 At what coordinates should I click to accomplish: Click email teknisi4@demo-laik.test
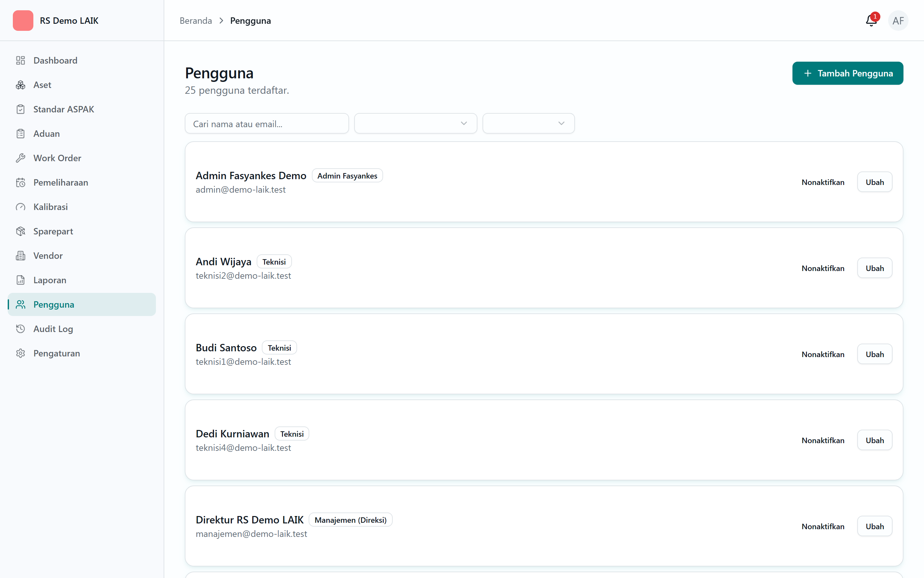point(243,448)
